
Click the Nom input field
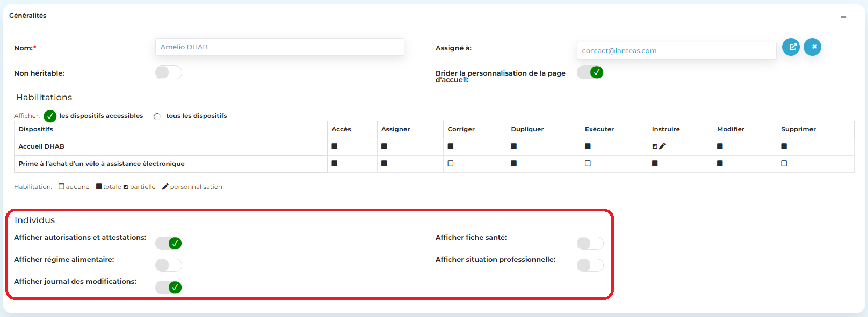(279, 47)
